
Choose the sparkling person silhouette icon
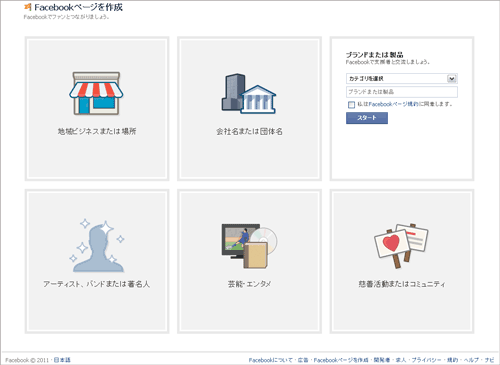click(97, 246)
